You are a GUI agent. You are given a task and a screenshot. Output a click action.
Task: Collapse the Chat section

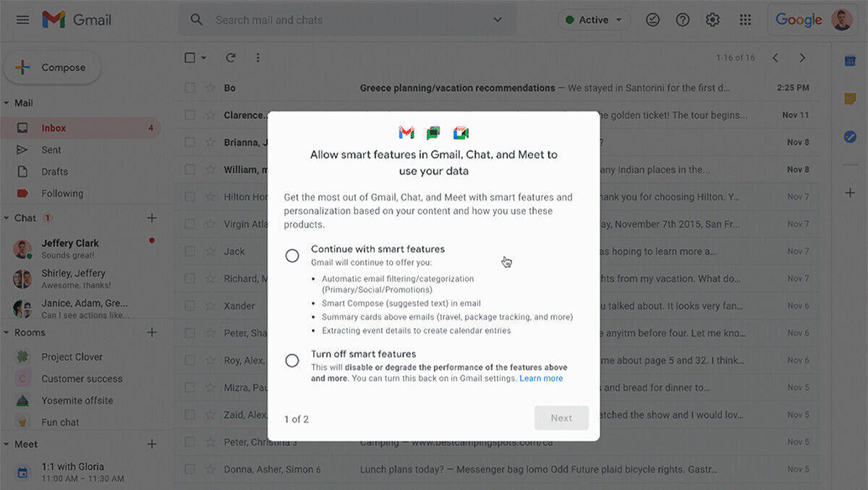[7, 218]
